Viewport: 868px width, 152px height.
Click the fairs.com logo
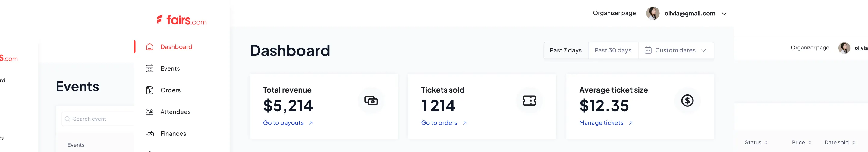tap(182, 20)
